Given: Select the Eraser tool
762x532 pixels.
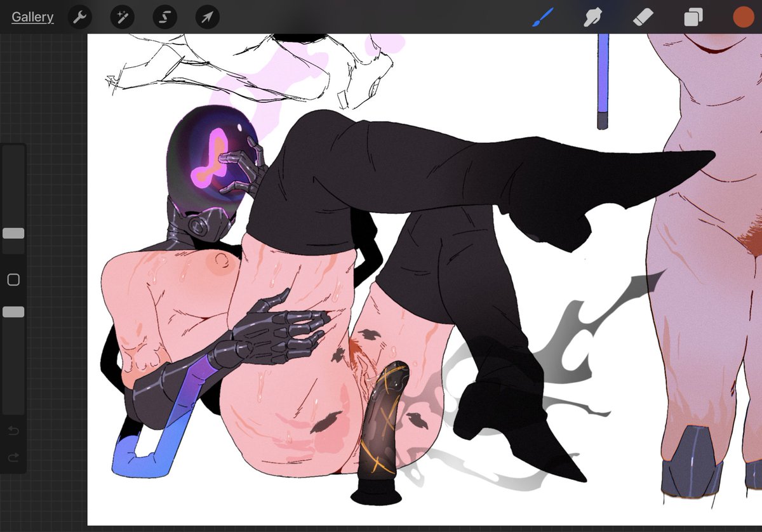Looking at the screenshot, I should click(643, 17).
